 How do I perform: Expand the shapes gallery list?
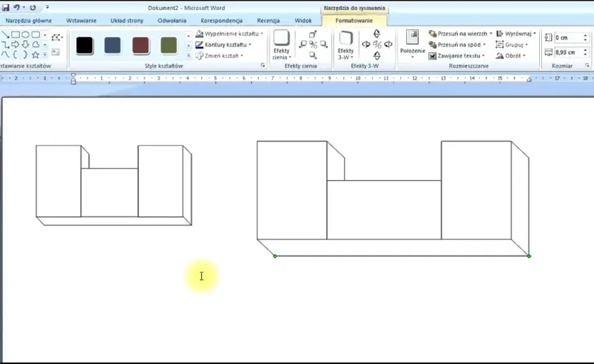45,55
